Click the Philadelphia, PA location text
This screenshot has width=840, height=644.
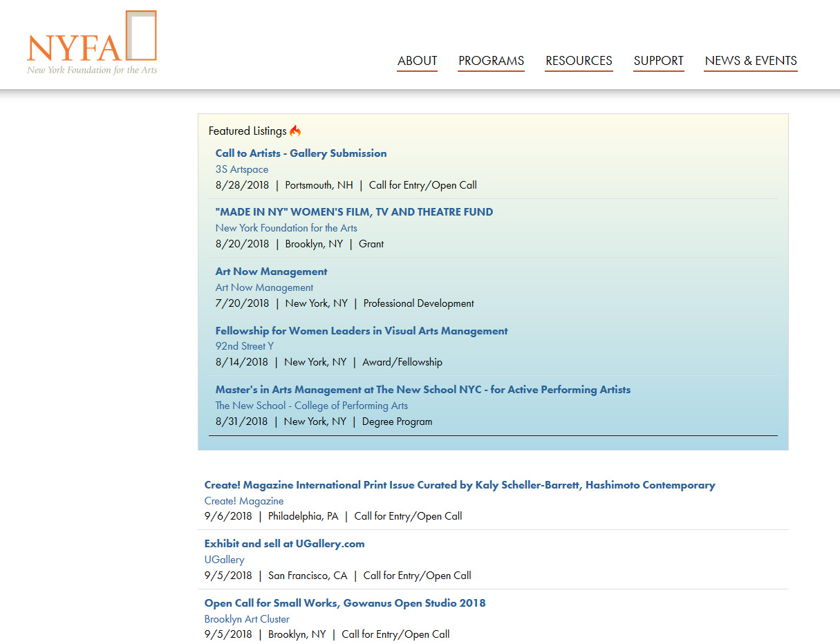coord(304,516)
